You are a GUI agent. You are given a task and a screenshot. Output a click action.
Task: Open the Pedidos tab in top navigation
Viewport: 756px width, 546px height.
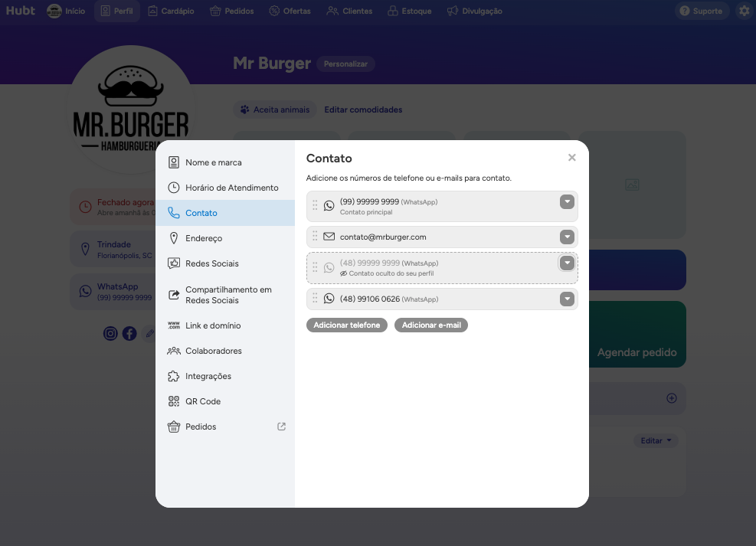point(232,11)
